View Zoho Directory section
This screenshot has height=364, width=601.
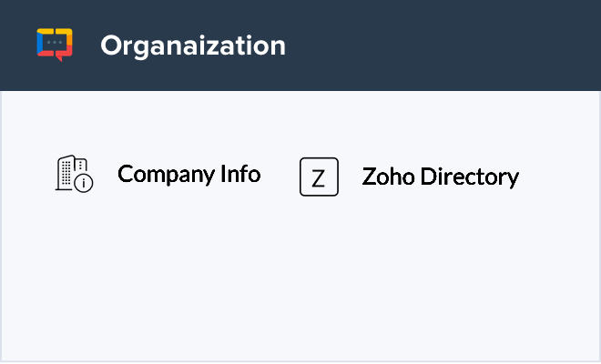[440, 177]
